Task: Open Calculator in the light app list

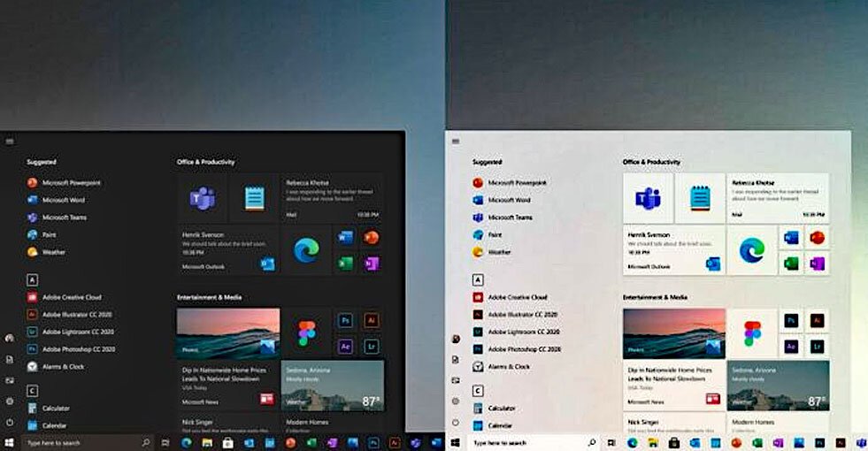Action: pos(495,409)
